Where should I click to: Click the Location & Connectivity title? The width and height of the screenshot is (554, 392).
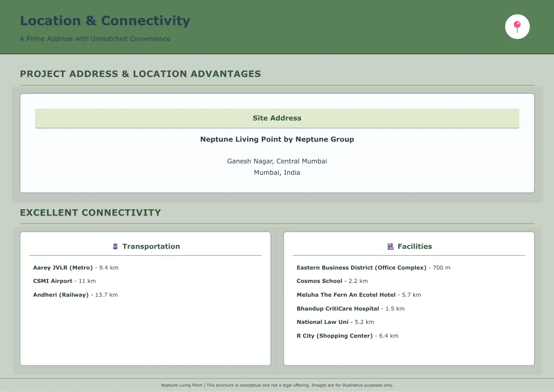(105, 21)
